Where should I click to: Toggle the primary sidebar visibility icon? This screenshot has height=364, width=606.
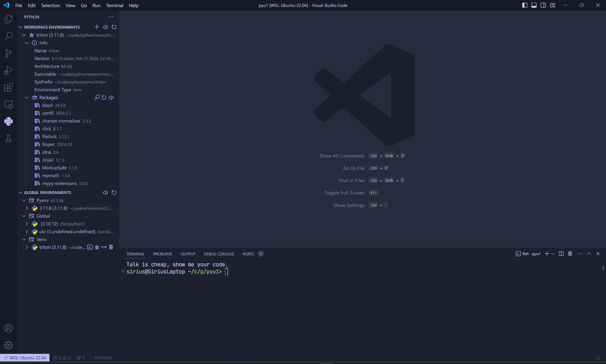tap(524, 5)
